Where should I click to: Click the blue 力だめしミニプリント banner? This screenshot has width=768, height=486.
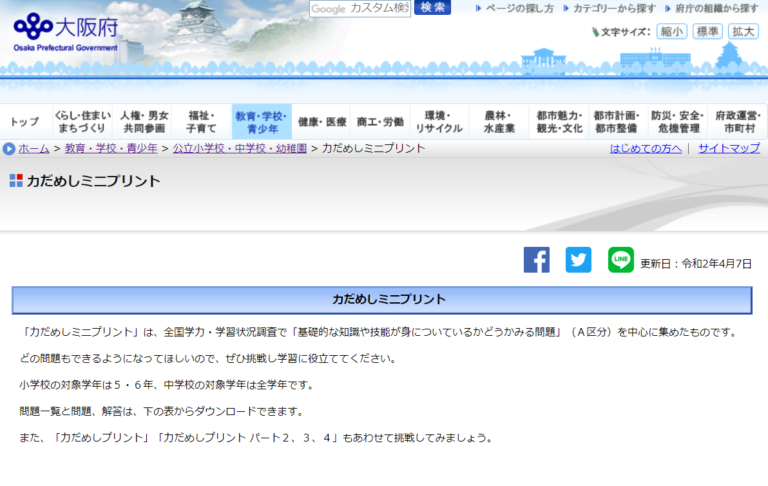382,300
